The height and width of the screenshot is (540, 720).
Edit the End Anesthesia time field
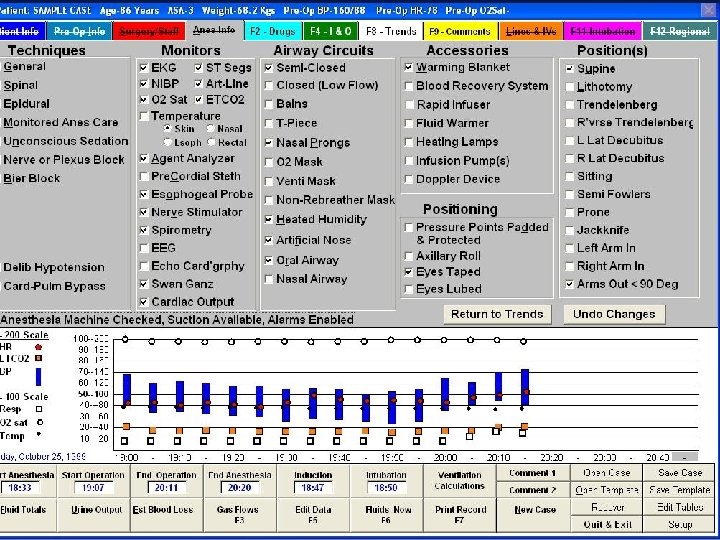[x=239, y=488]
